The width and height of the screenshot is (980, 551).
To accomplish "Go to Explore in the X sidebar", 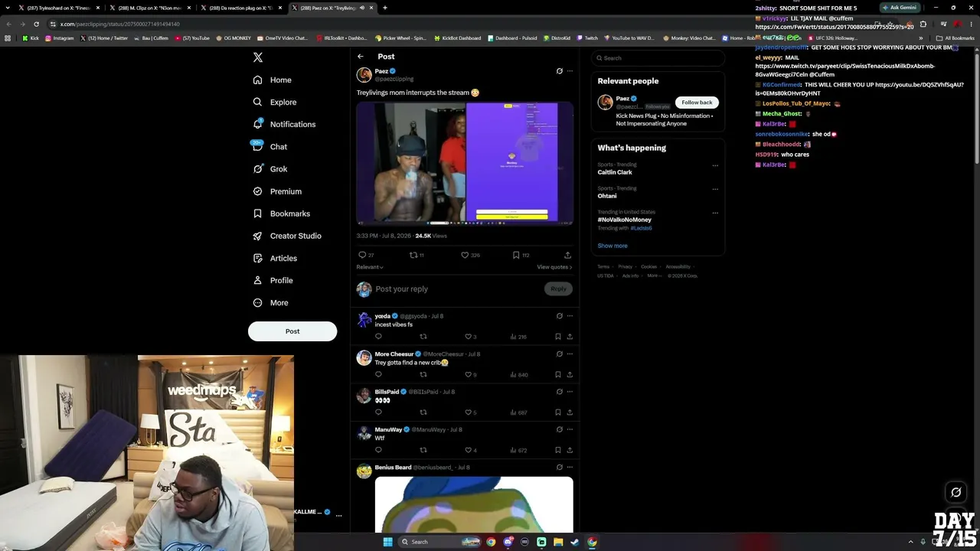I will pyautogui.click(x=274, y=102).
